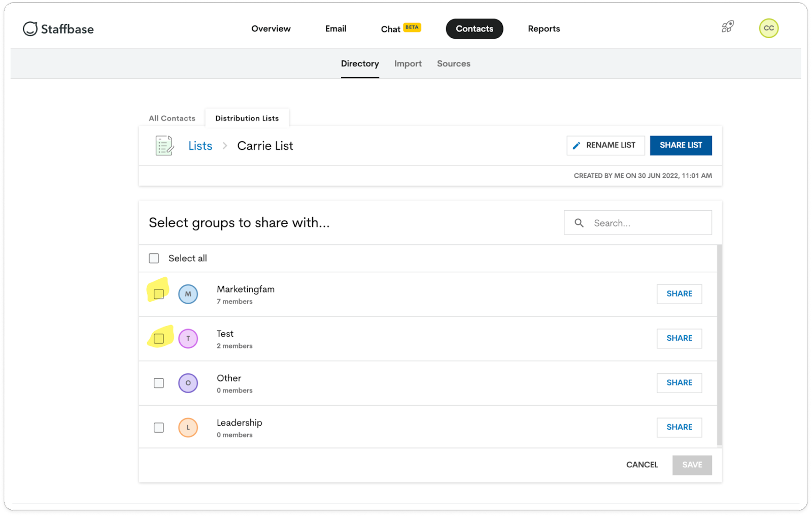812x516 pixels.
Task: Check the Select all checkbox
Action: pyautogui.click(x=154, y=259)
